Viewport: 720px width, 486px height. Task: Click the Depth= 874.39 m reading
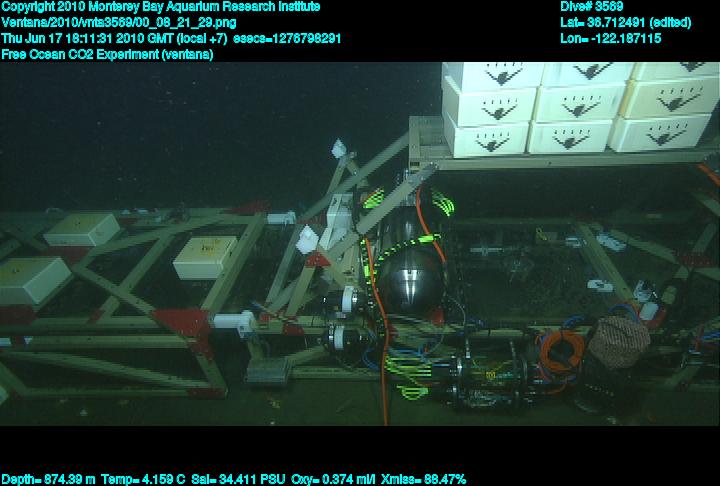point(48,479)
